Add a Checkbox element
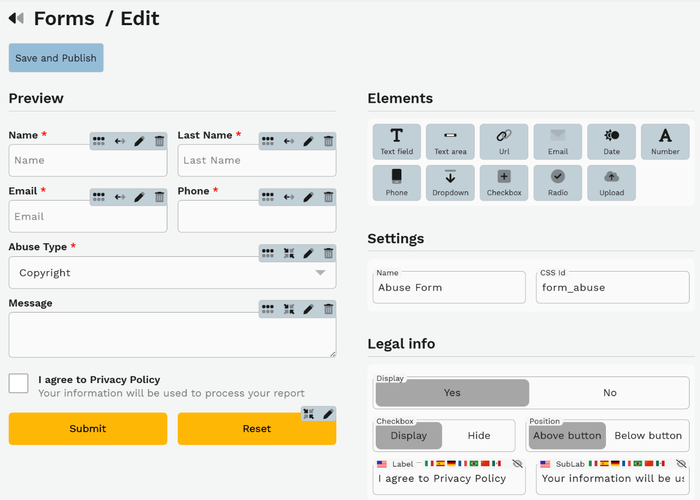 pos(504,183)
